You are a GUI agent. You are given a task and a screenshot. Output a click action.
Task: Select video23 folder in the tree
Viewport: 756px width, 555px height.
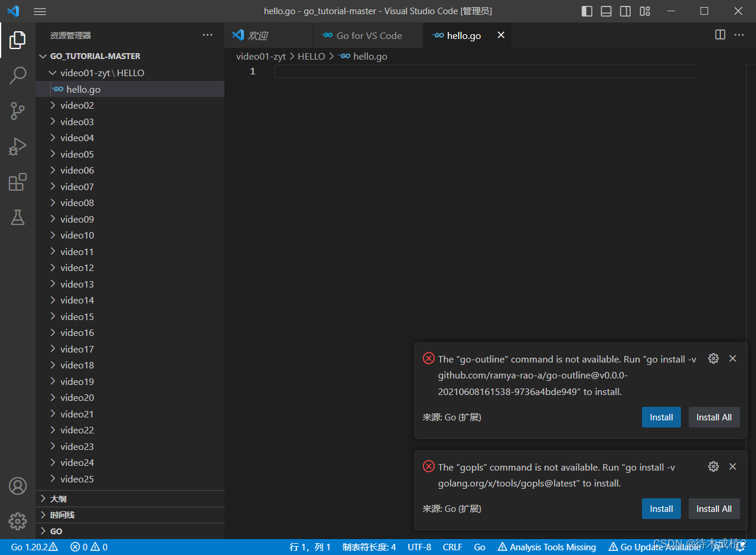pyautogui.click(x=130, y=446)
